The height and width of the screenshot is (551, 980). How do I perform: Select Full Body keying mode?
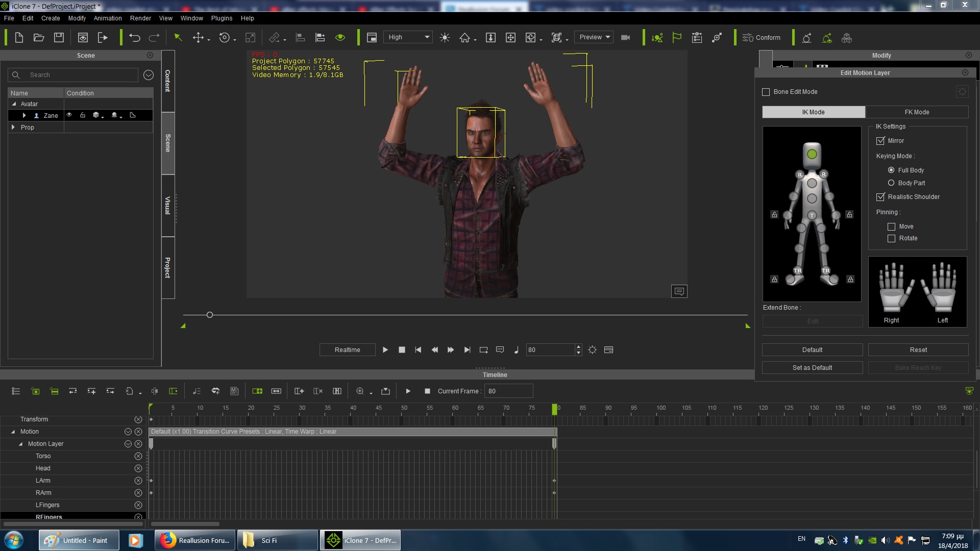point(891,170)
